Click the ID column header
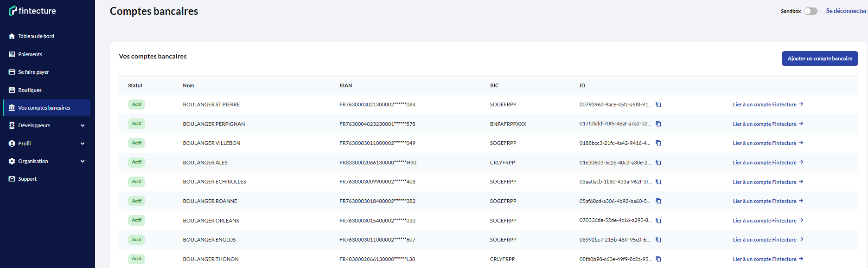The image size is (868, 268). click(582, 85)
